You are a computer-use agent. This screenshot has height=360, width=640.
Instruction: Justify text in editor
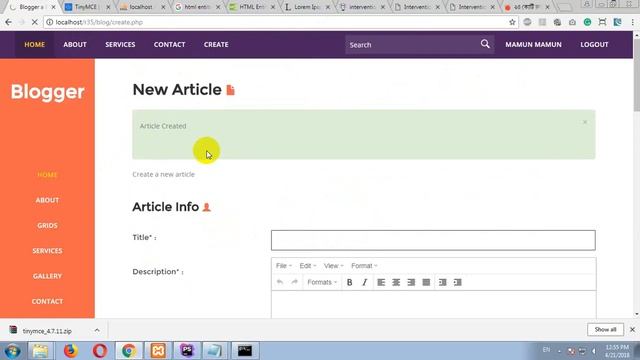coord(426,282)
